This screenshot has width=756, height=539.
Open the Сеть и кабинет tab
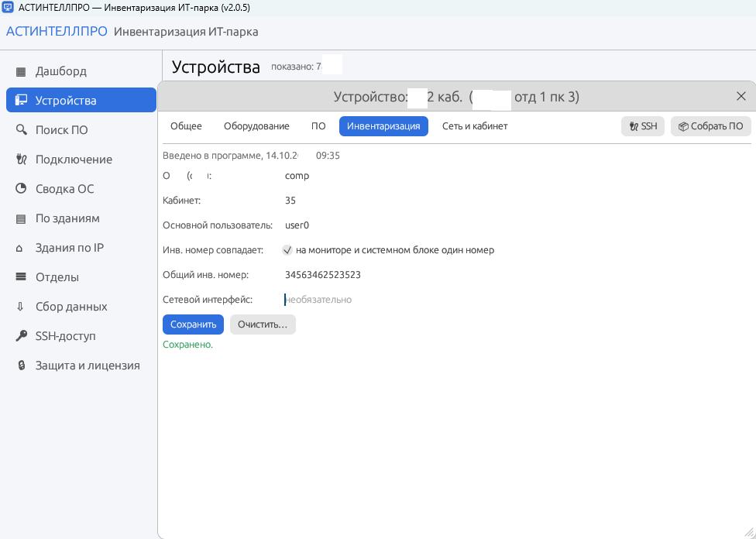click(x=475, y=126)
